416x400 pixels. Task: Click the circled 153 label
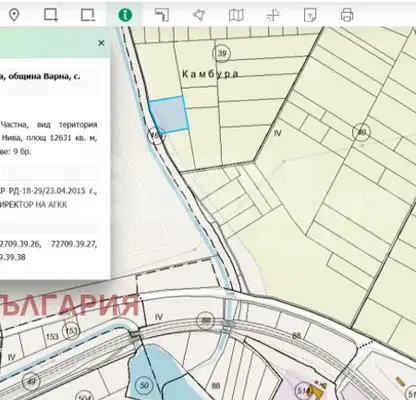(71, 331)
